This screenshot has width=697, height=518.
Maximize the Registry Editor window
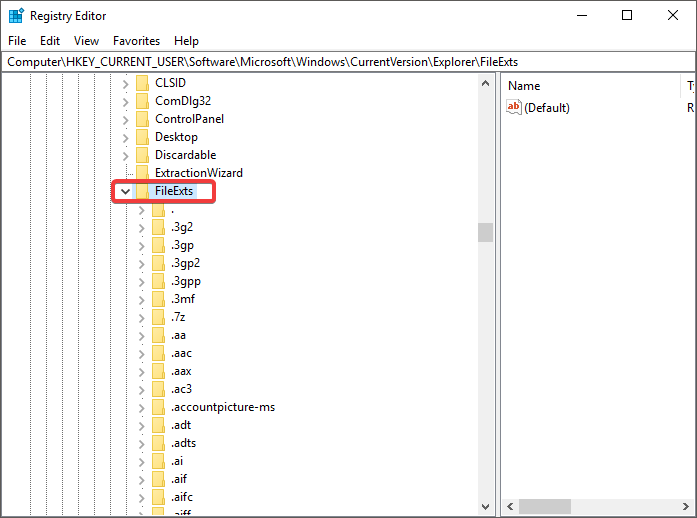pos(627,16)
